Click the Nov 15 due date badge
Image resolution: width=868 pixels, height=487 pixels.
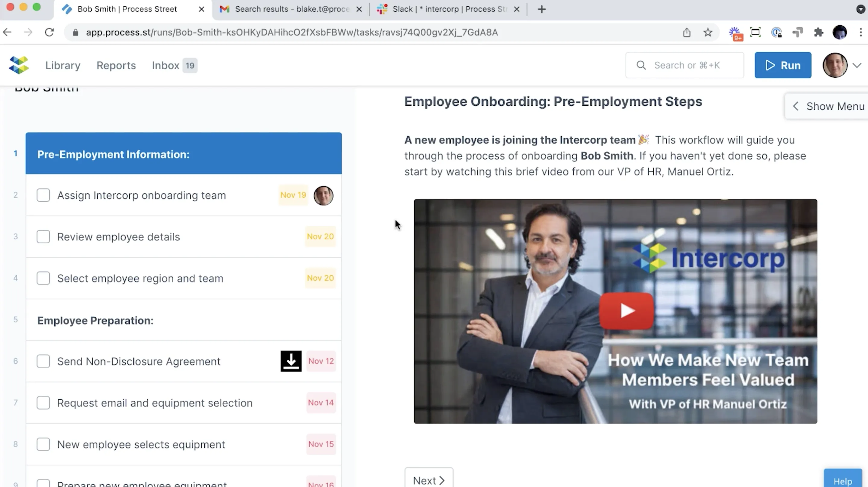tap(321, 444)
